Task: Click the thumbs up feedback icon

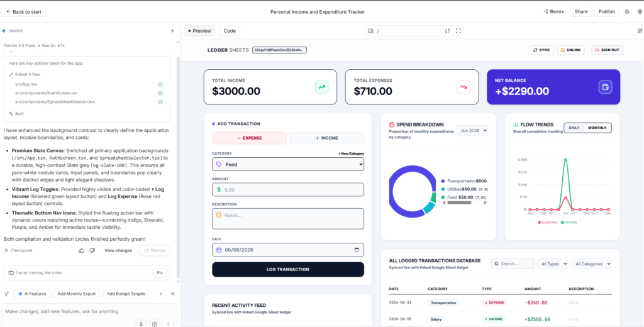Action: point(81,250)
